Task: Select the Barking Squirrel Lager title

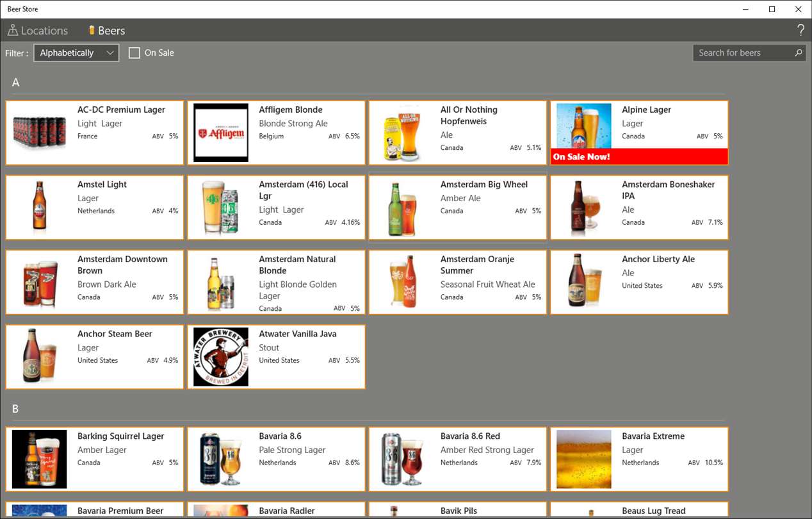Action: [x=120, y=436]
